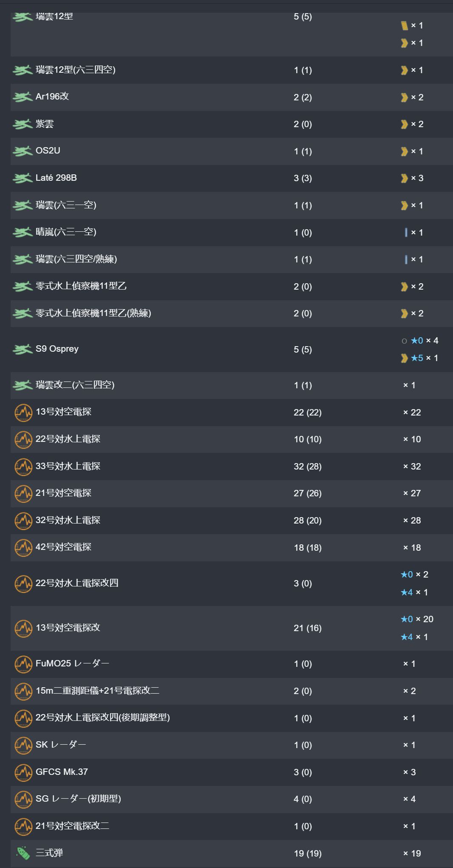The image size is (453, 868).
Task: Select the SG レーダー(初期型) row
Action: click(232, 799)
